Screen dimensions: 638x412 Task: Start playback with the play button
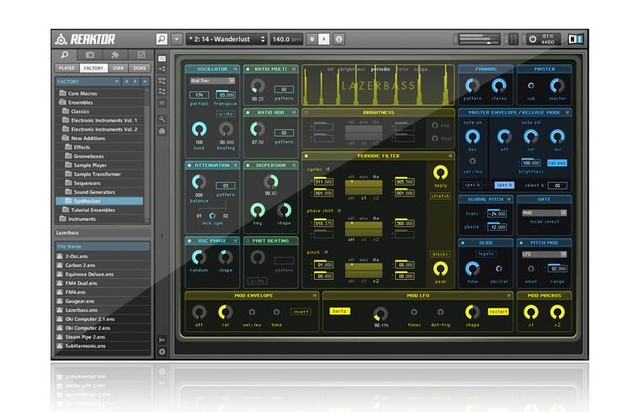(324, 39)
